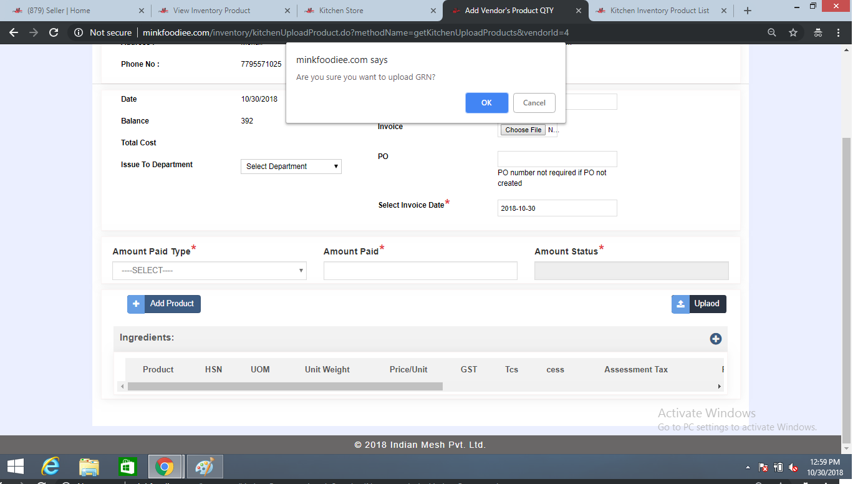Close the View Inventory Product tab

(287, 11)
